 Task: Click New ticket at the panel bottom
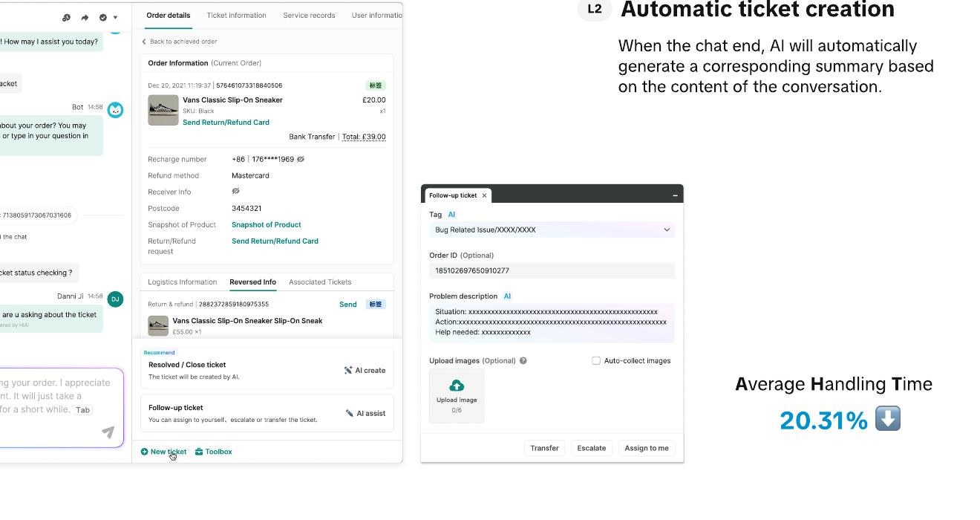click(164, 452)
